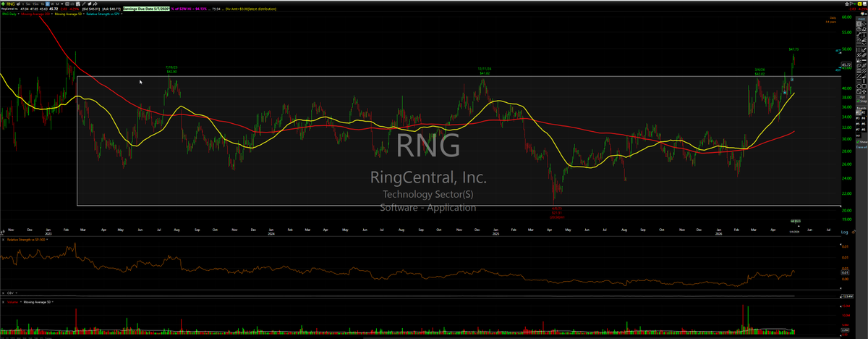Image resolution: width=868 pixels, height=339 pixels.
Task: Switch to the 1h timeframe
Action: pos(43,4)
